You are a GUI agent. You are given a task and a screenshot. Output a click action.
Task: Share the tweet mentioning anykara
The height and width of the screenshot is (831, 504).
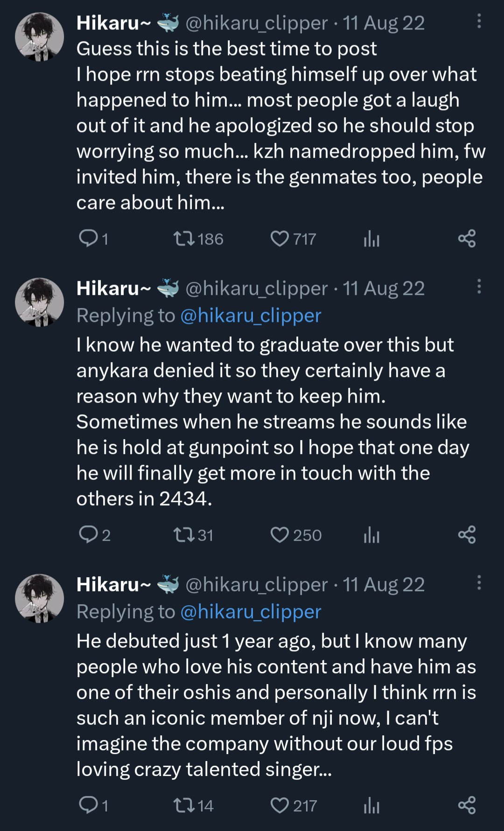coord(467,535)
